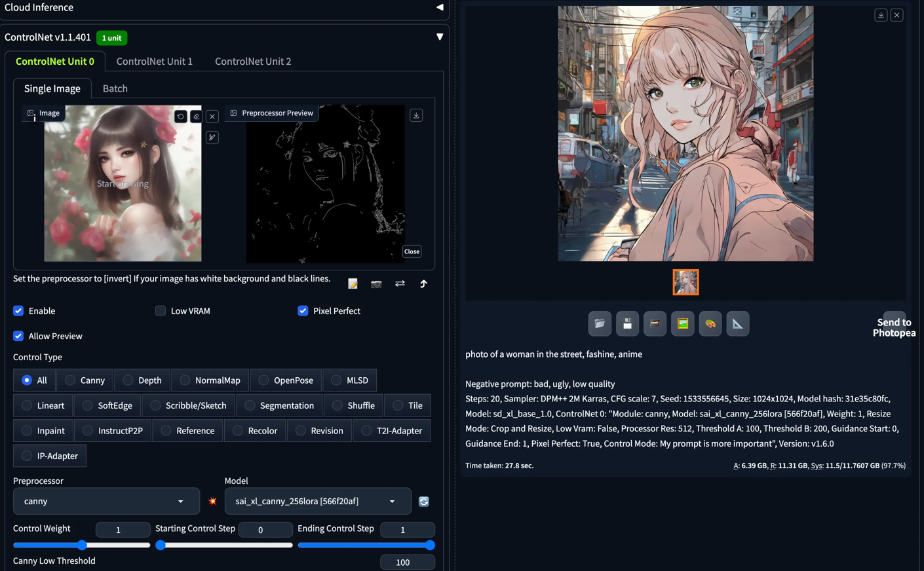Image resolution: width=924 pixels, height=571 pixels.
Task: Switch to the Batch tab
Action: point(115,88)
